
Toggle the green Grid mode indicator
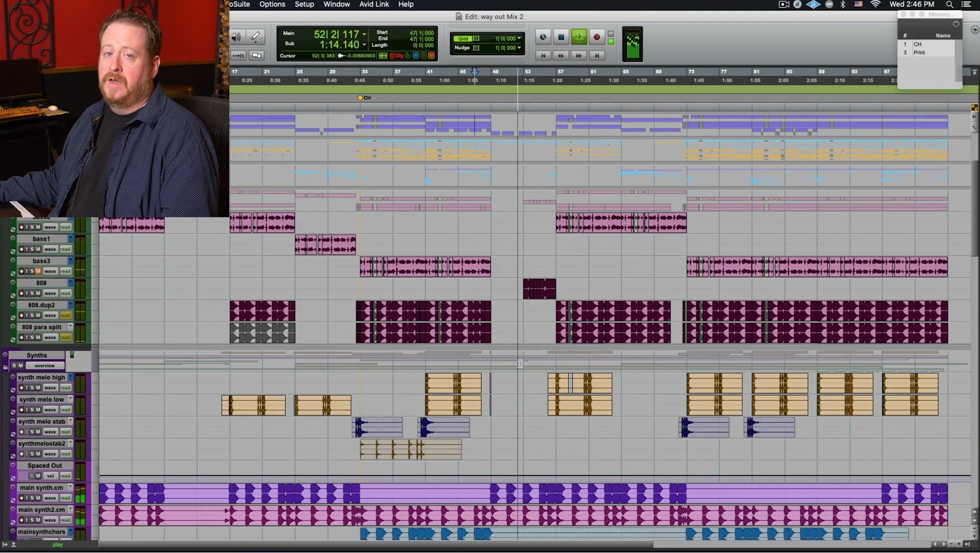(x=463, y=38)
